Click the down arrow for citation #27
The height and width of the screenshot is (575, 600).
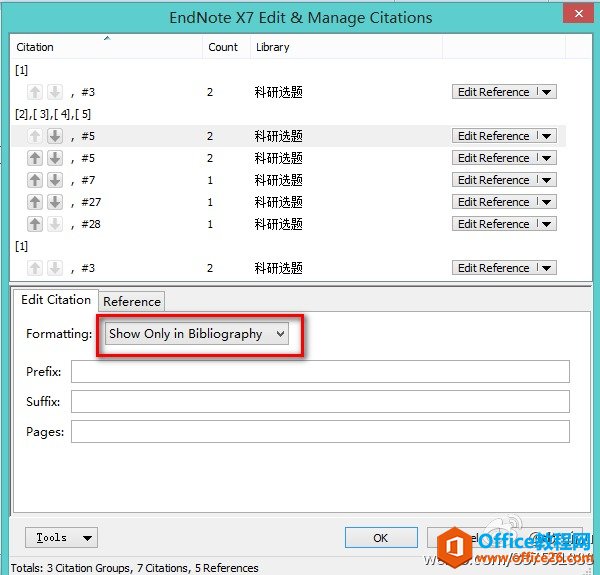click(54, 202)
